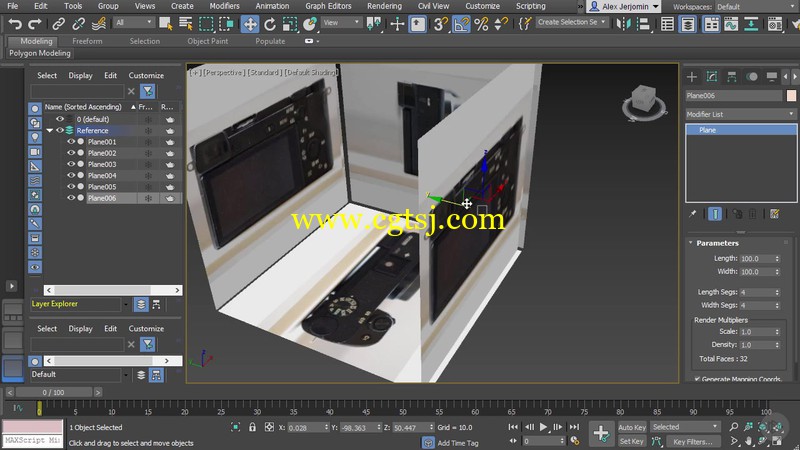Viewport: 800px width, 450px height.
Task: Click Configure Modifier Sets icon
Action: (774, 214)
